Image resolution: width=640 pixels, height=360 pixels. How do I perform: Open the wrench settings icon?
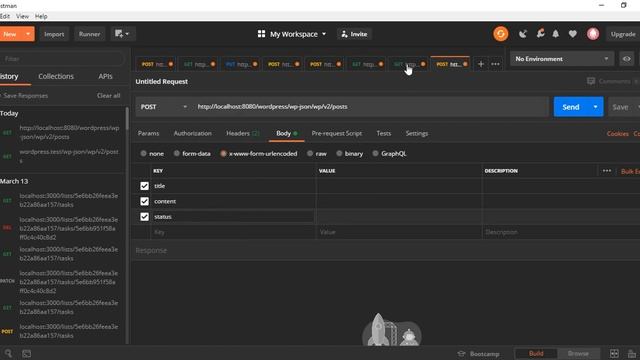pyautogui.click(x=540, y=34)
